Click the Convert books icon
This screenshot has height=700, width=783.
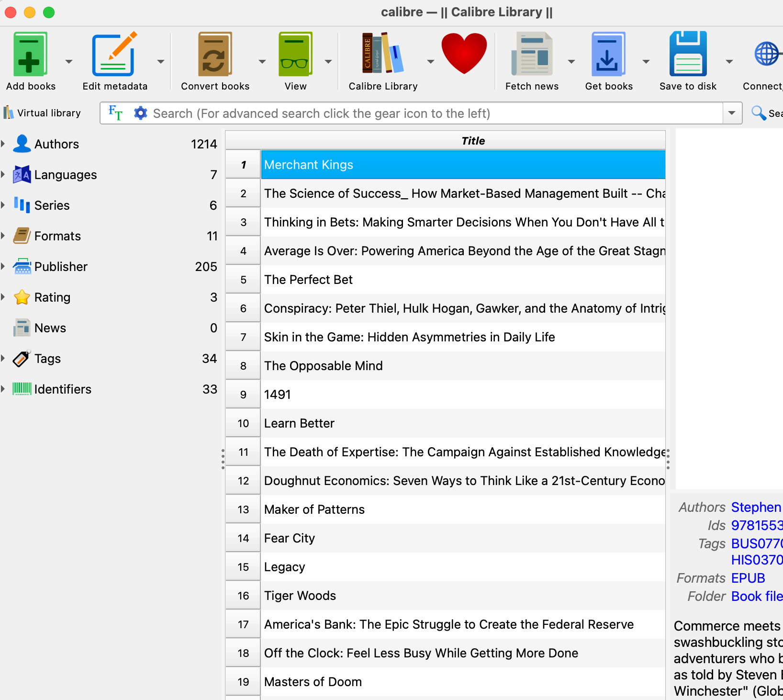coord(215,54)
